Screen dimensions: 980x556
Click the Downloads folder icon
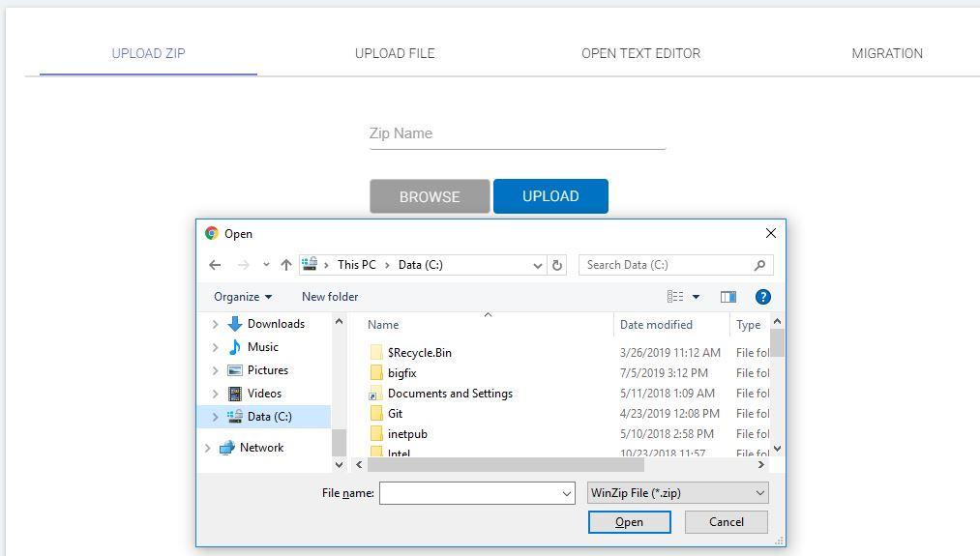[x=235, y=324]
